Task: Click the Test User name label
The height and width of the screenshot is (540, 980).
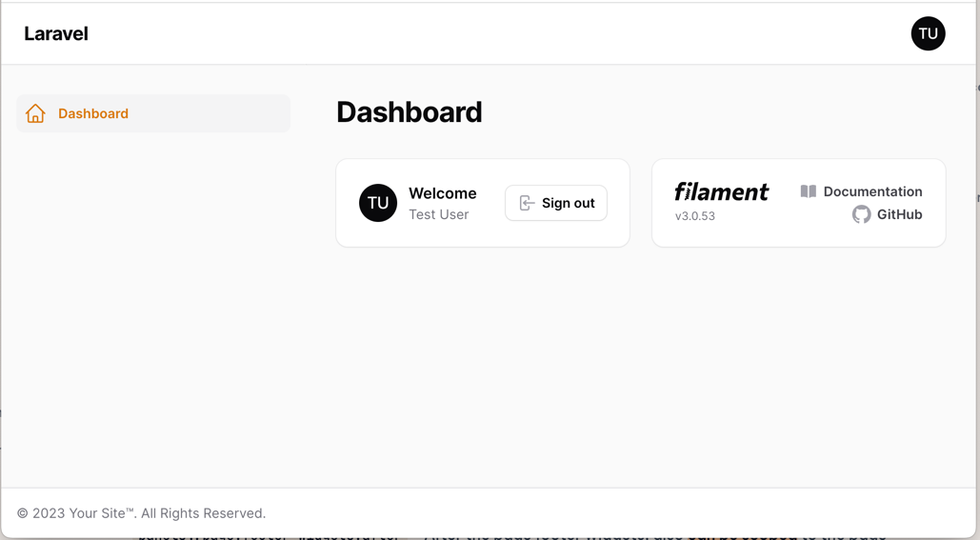Action: click(439, 214)
